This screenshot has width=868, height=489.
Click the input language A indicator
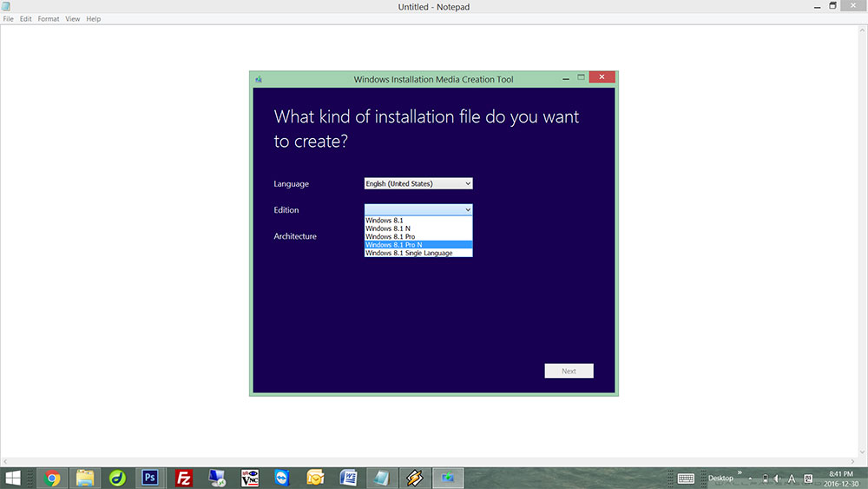(x=792, y=479)
